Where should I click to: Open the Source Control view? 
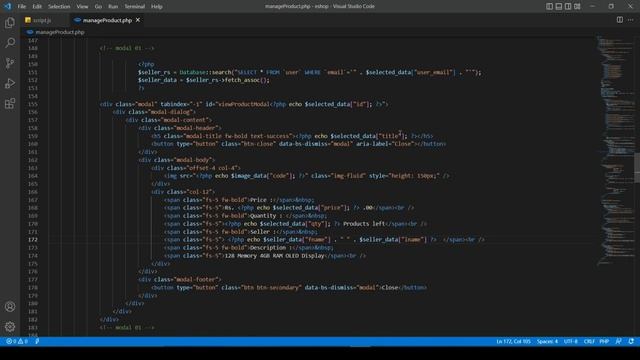[x=10, y=63]
